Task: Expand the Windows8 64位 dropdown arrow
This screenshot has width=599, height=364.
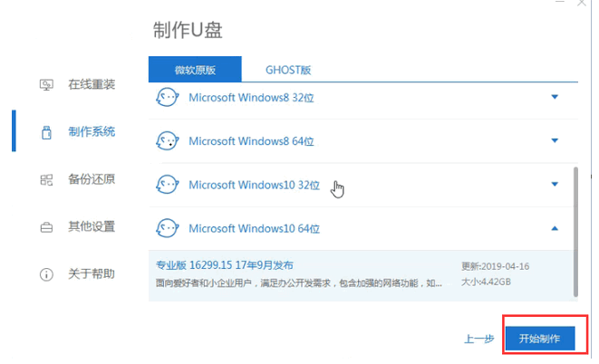Action: [x=555, y=140]
